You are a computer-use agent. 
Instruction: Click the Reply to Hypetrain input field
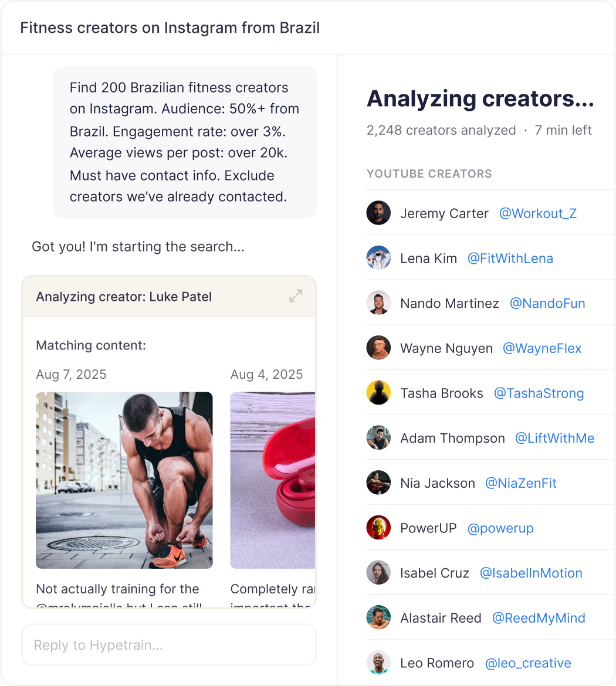(169, 645)
